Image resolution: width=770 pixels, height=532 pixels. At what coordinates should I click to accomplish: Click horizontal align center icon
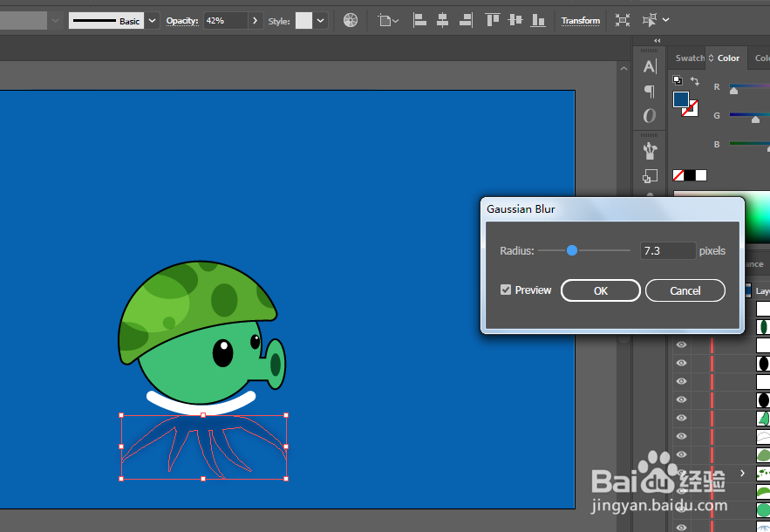coord(442,20)
